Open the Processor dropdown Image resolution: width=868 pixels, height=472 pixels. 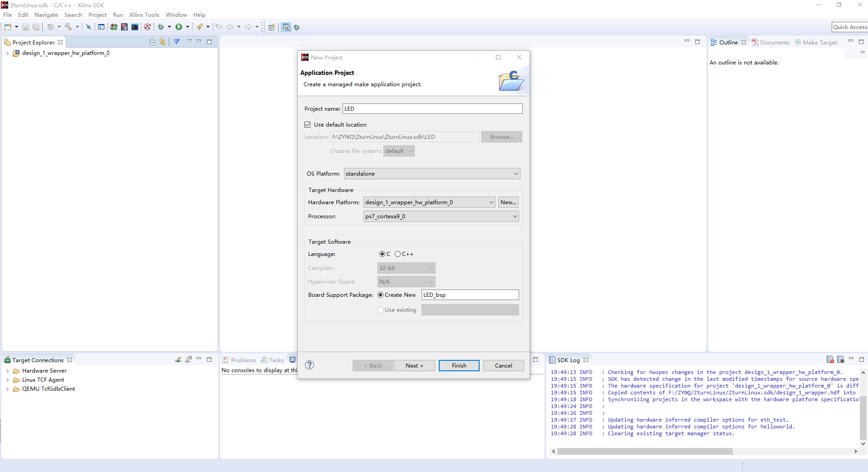pyautogui.click(x=441, y=216)
